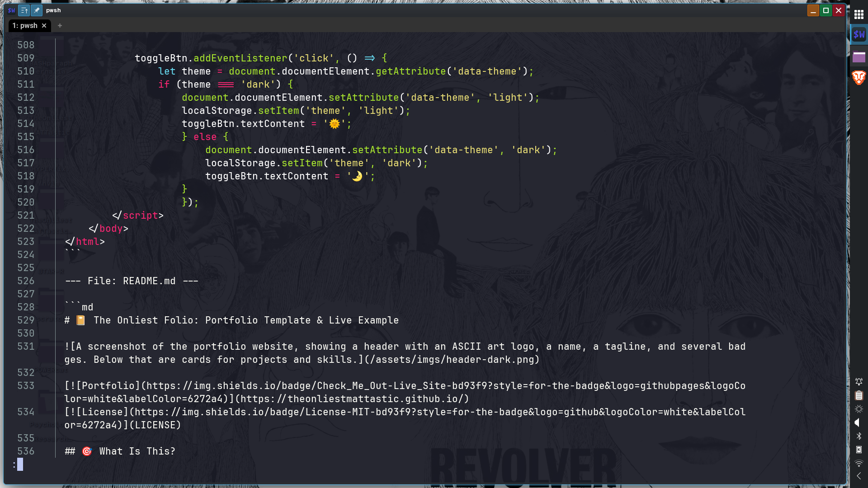The image size is (868, 488).
Task: Open the purple file manager icon
Action: [x=859, y=57]
